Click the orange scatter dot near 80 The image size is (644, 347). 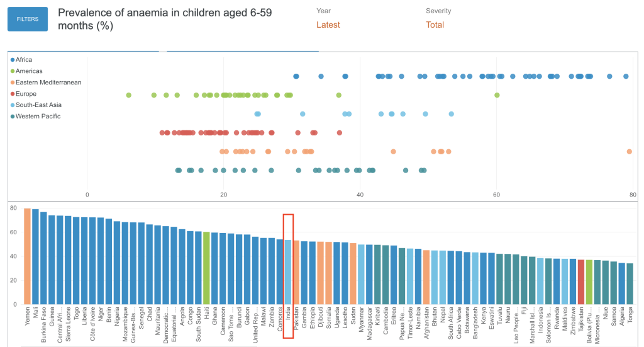point(630,152)
